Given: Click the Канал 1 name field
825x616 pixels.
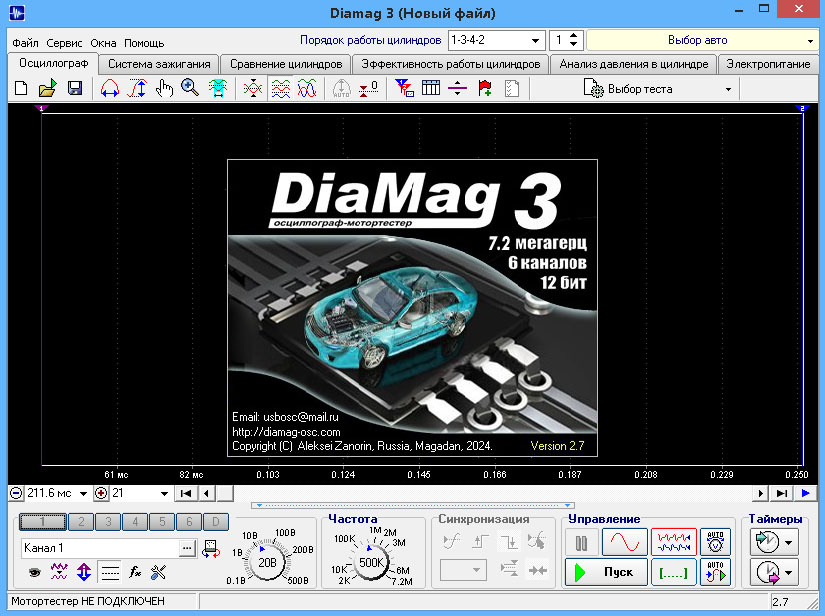Looking at the screenshot, I should coord(100,548).
